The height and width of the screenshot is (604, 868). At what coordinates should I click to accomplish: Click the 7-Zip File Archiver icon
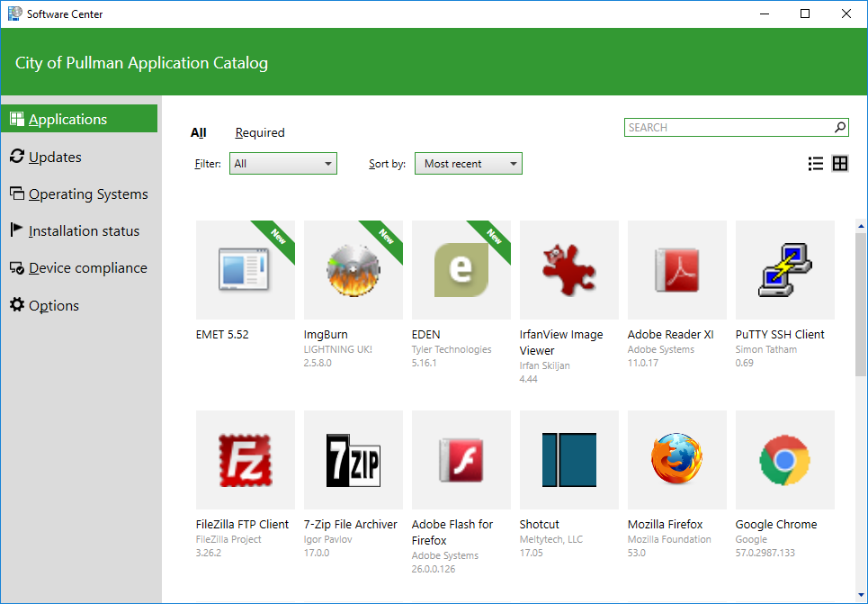[353, 460]
